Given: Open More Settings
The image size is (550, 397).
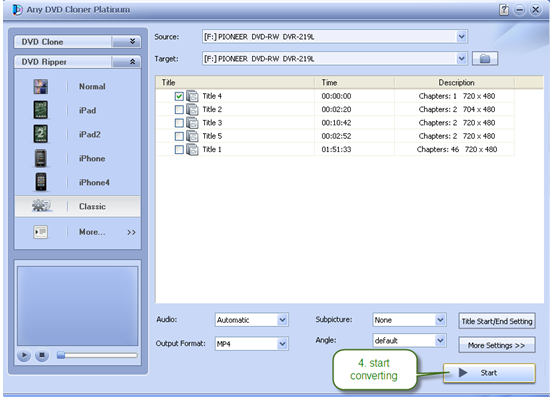Looking at the screenshot, I should [497, 345].
